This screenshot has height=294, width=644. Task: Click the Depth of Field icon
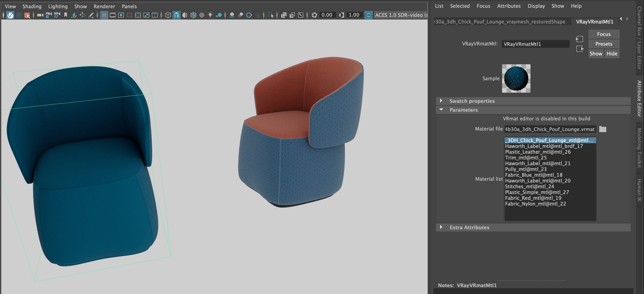[257, 15]
